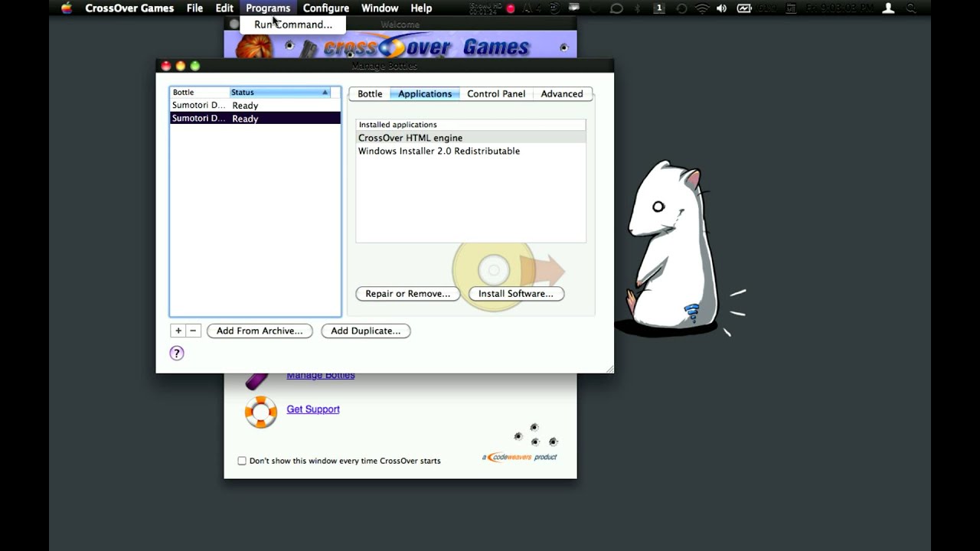Follow the Manage Bottles link in Welcome window
The image size is (980, 551).
tap(321, 376)
